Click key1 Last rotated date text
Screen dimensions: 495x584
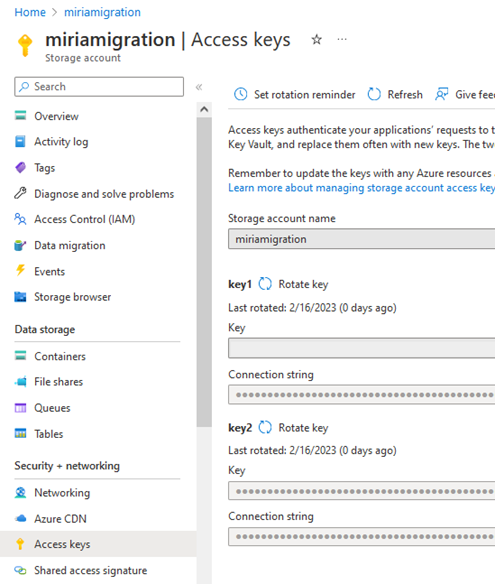click(312, 308)
